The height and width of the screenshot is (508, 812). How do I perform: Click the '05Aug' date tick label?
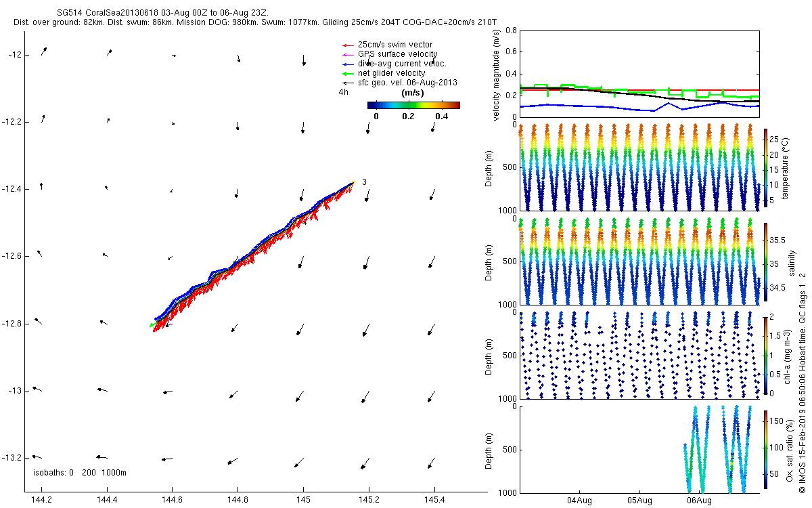click(639, 500)
